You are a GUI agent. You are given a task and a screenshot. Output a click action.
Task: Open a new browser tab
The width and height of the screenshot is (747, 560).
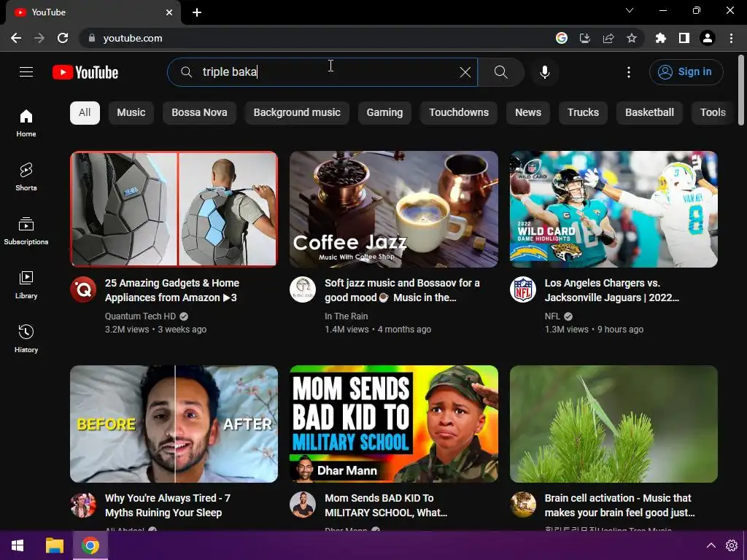point(197,12)
